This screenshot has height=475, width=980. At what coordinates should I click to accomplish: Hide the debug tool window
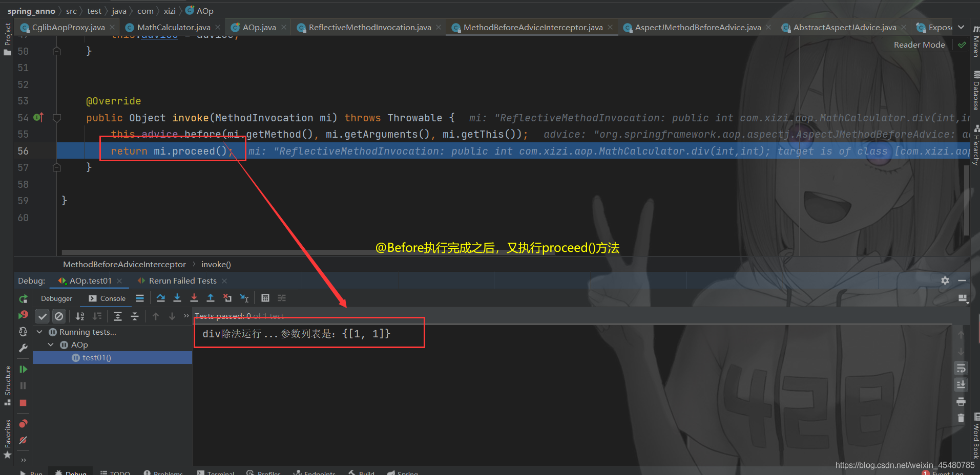tap(962, 280)
